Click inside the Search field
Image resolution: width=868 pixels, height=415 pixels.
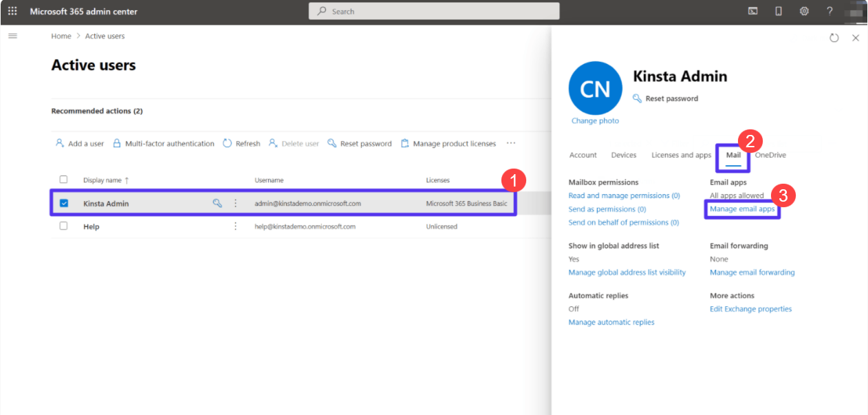tap(433, 11)
